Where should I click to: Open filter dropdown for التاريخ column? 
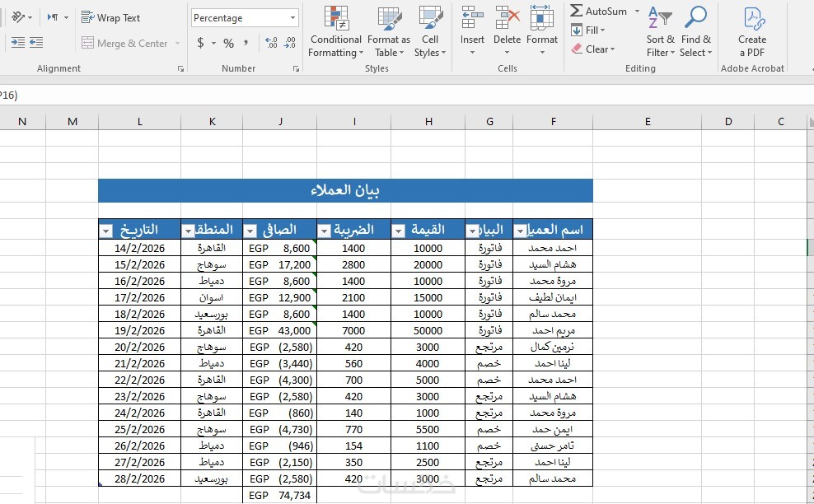point(106,231)
